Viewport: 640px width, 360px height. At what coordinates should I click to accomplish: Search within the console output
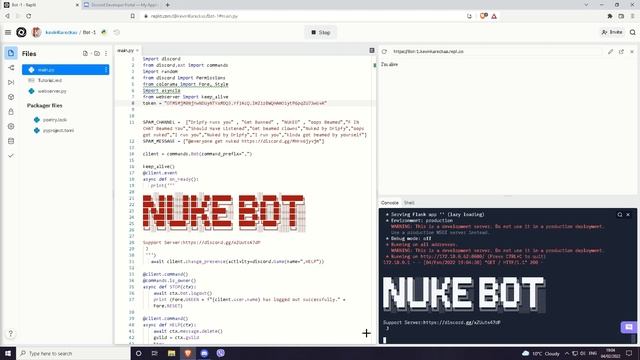(620, 214)
